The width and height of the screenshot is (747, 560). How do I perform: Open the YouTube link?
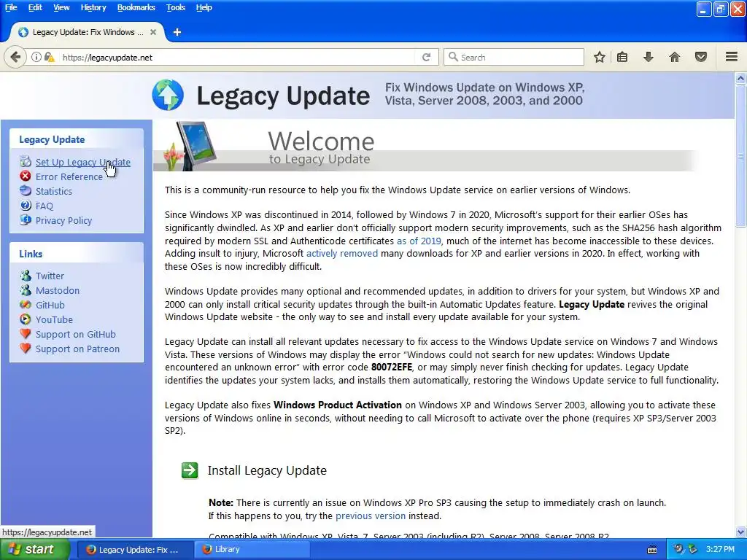[x=54, y=319]
